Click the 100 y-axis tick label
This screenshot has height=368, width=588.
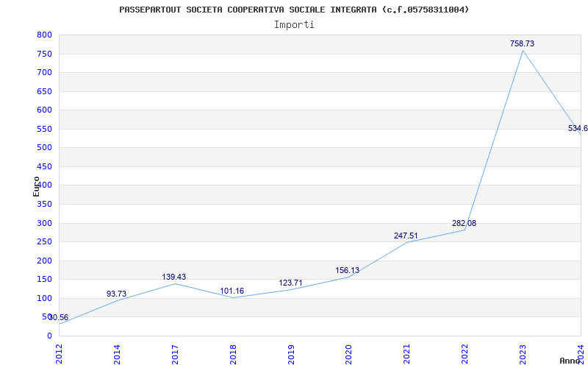(x=44, y=299)
